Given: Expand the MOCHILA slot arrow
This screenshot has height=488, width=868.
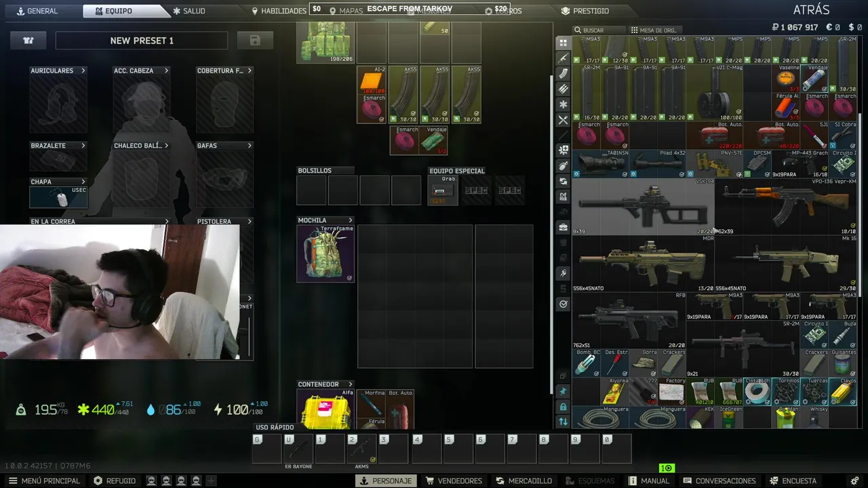Looking at the screenshot, I should (x=351, y=220).
